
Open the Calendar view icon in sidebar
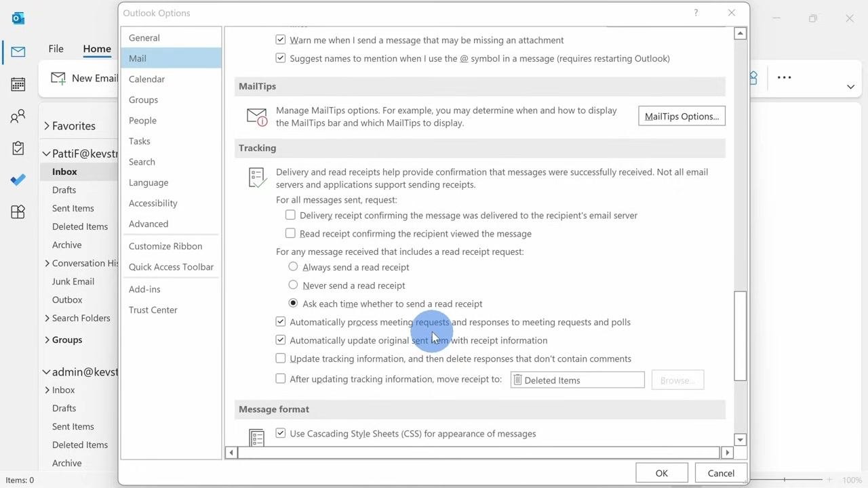point(18,84)
